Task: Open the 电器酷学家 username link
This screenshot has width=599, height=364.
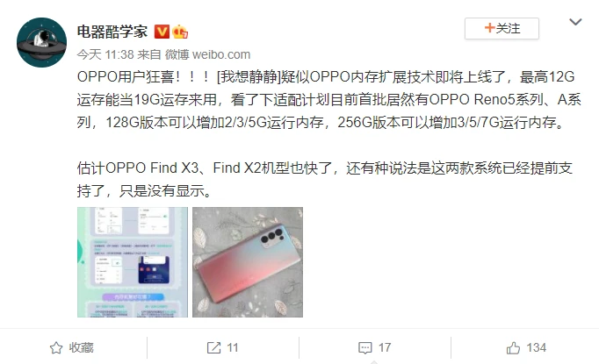Action: 112,32
